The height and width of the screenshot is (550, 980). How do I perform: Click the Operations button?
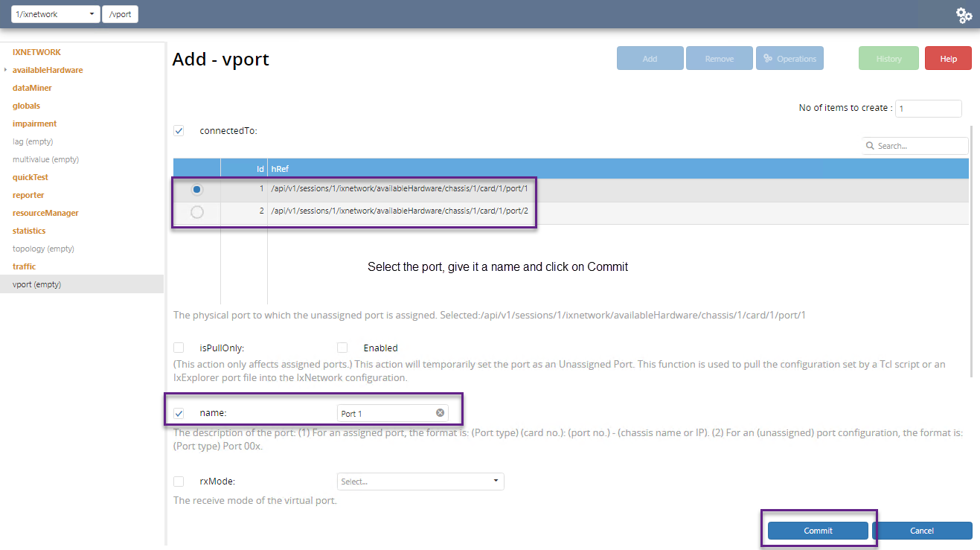790,59
